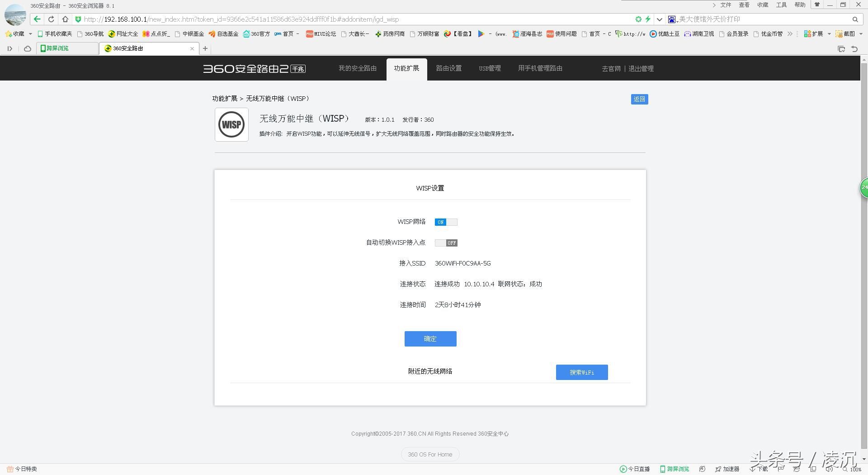Open the 网址大全 bookmark
Screen dimensions: 868x475
pyautogui.click(x=123, y=34)
